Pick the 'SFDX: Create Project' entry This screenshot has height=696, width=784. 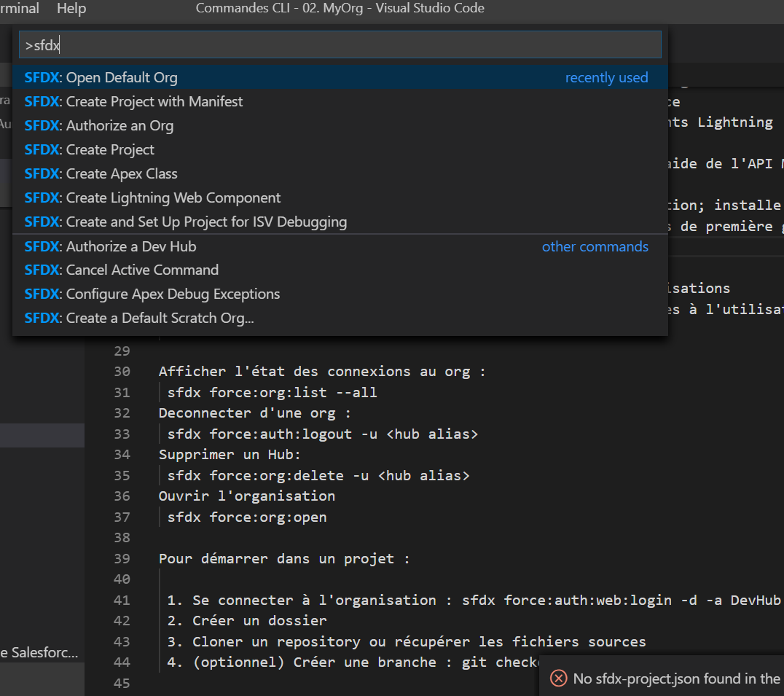pos(340,149)
